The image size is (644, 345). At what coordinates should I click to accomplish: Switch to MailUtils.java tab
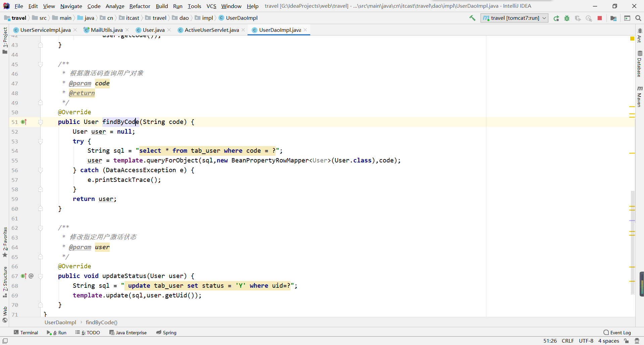[x=107, y=30]
